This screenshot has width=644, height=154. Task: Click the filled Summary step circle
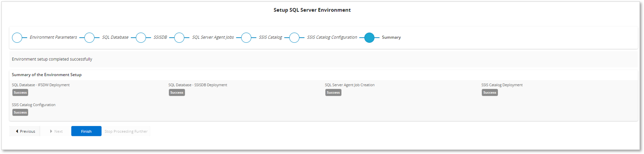pyautogui.click(x=369, y=38)
